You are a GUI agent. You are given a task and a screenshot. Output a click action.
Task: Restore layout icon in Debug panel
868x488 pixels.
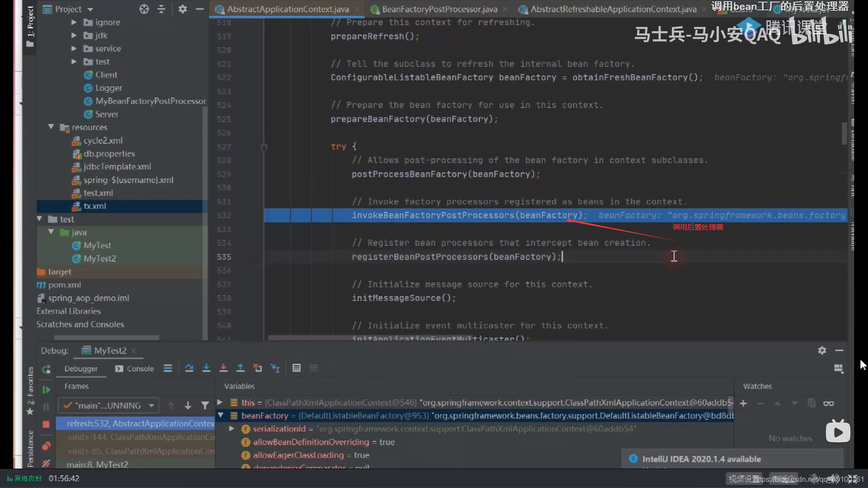(x=839, y=369)
